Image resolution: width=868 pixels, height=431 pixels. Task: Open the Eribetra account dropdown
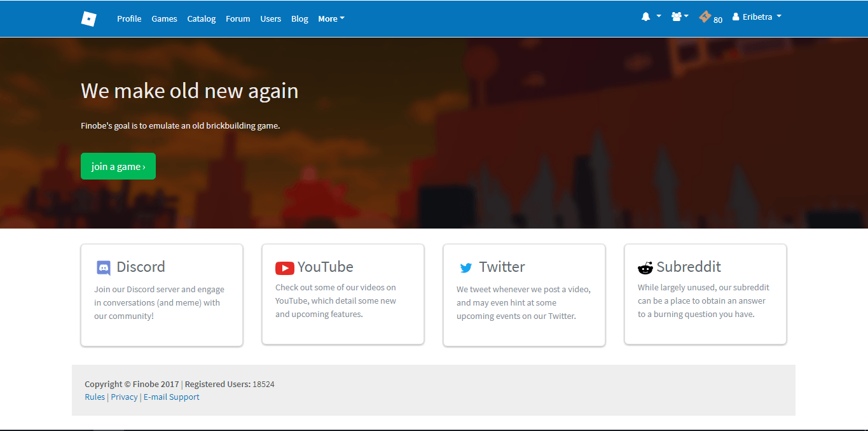point(757,17)
